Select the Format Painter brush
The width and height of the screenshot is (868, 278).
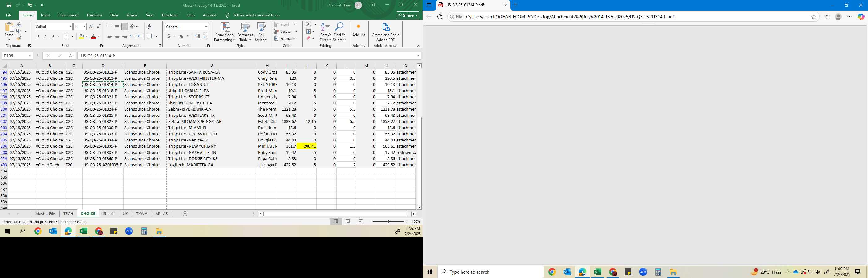[19, 38]
